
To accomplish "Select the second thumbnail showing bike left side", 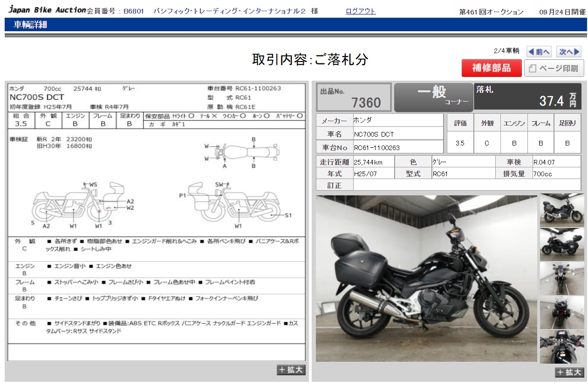I will 562,244.
